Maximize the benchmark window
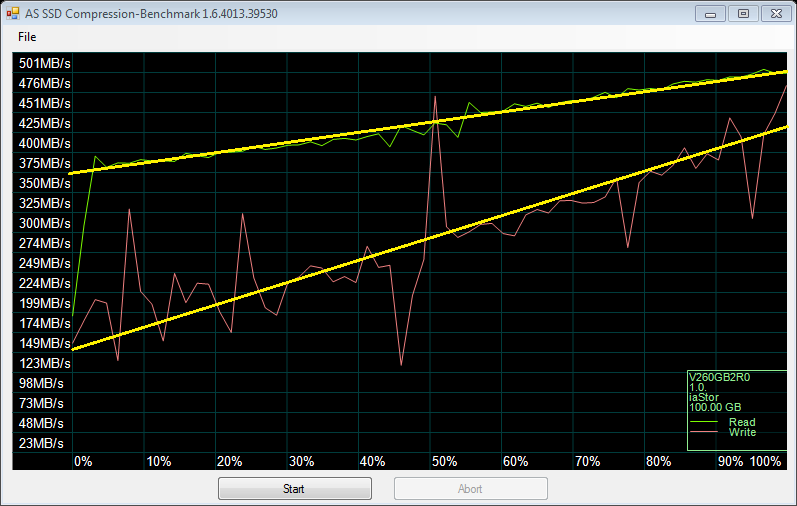The width and height of the screenshot is (797, 506). (x=743, y=14)
